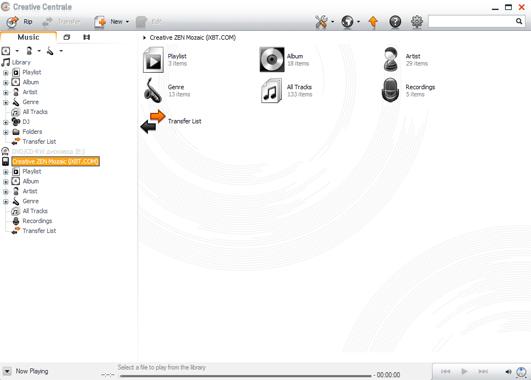Expand the device Genre node
Image resolution: width=531 pixels, height=380 pixels.
click(5, 202)
